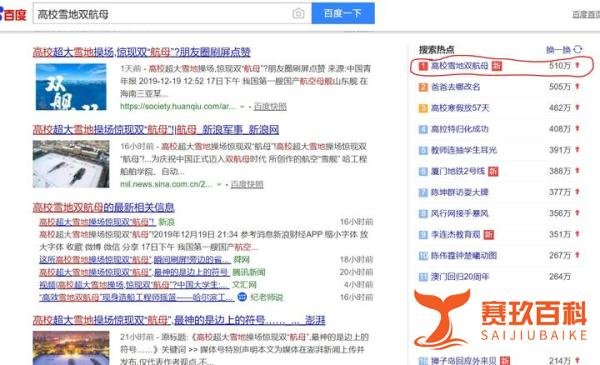Open the 腾讯新闻 news link 最神的是边上的符号

coord(135,272)
